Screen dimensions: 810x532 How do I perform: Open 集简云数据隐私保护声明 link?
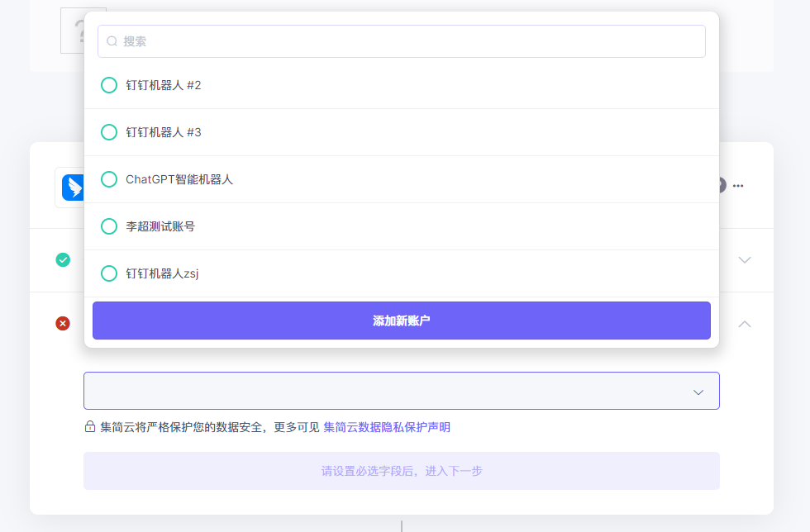[387, 427]
